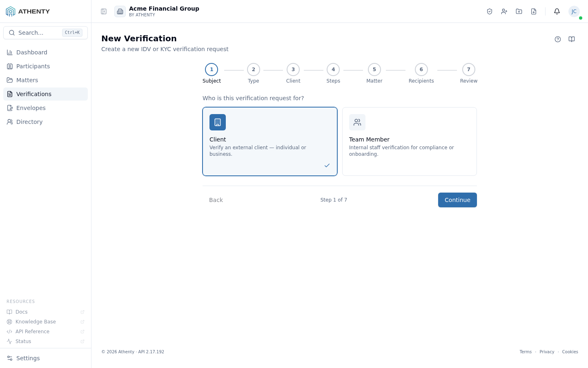Screen dimensions: 588x368
Task: Collapse the sidebar with the panel toggle icon
Action: (x=104, y=11)
